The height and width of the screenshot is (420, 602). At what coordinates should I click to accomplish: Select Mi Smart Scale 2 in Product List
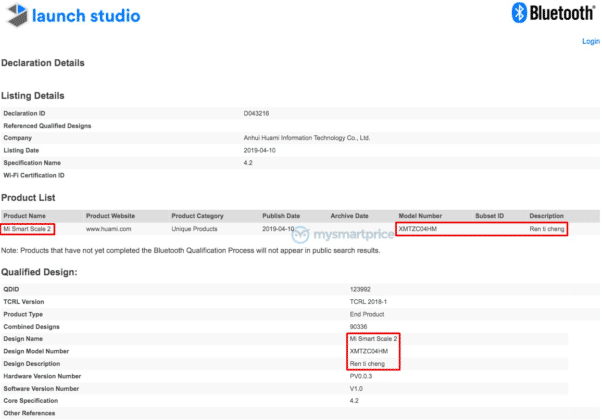(x=27, y=229)
